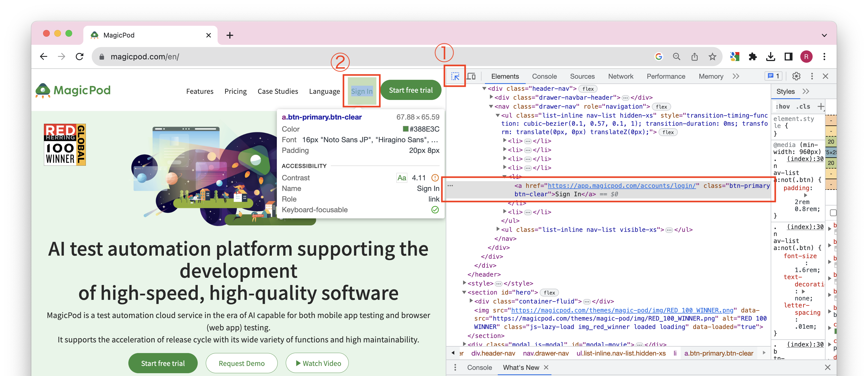Viewport: 868px width, 376px height.
Task: Click the zoom magnifier icon in address bar
Action: click(x=676, y=57)
